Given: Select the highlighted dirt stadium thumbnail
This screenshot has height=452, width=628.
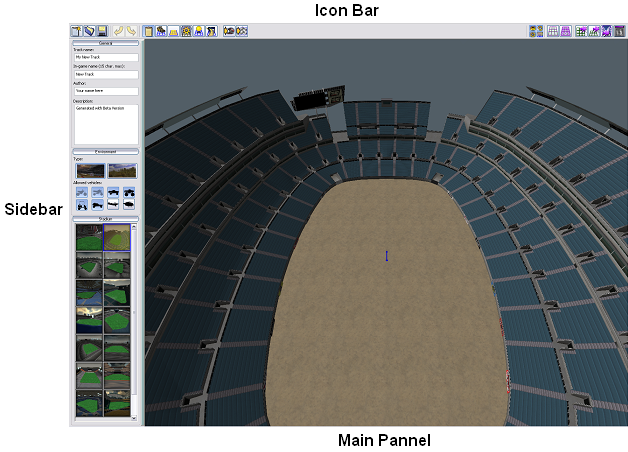Looking at the screenshot, I should click(x=117, y=237).
